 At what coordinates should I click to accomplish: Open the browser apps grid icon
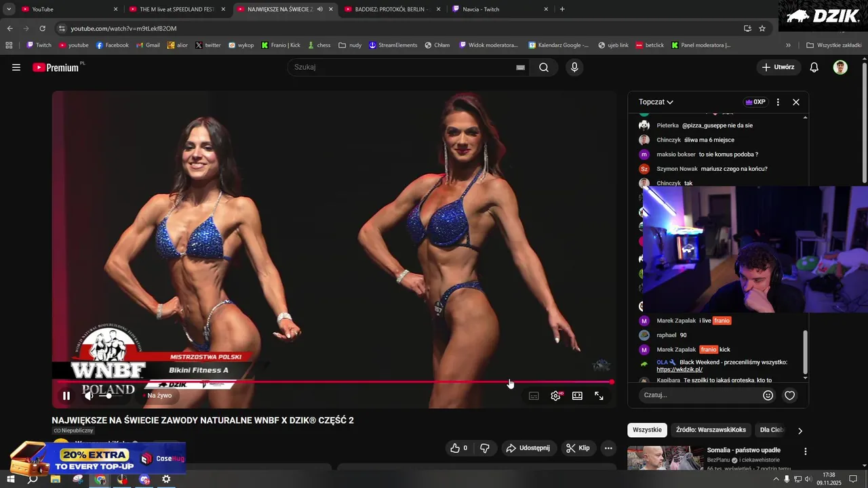click(9, 45)
